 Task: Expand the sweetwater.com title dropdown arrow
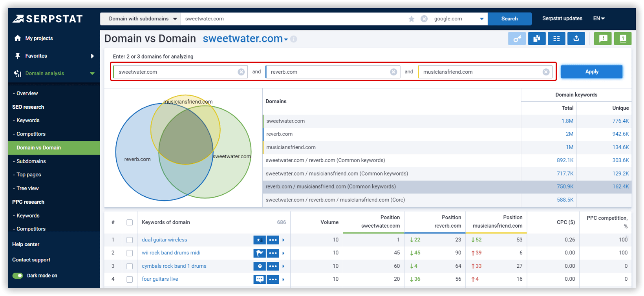click(286, 40)
